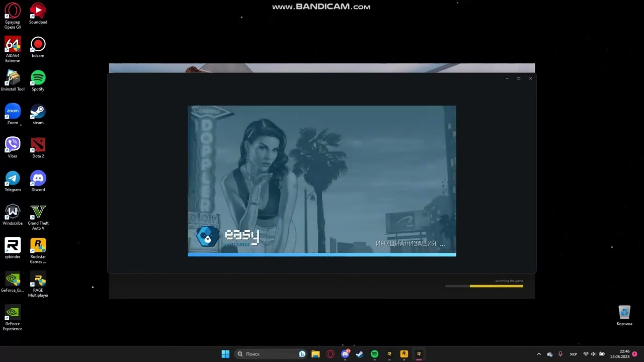Open the Корзина recycle bin icon
The width and height of the screenshot is (644, 362).
[624, 315]
